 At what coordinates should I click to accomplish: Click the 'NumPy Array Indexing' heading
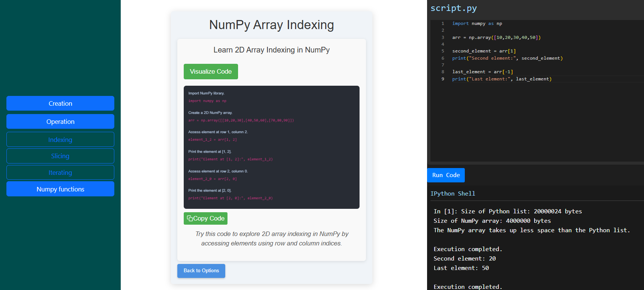click(x=272, y=25)
